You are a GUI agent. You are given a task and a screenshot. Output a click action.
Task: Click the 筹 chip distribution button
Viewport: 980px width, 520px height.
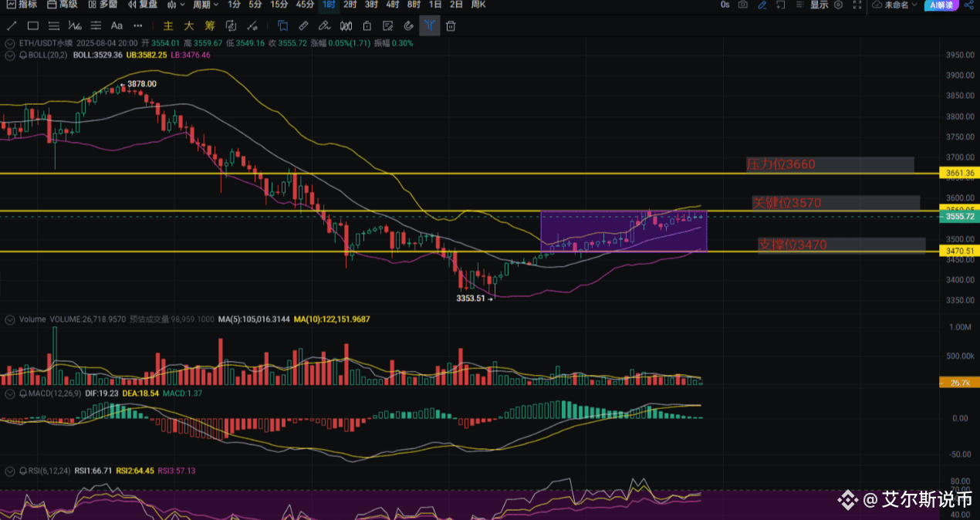click(x=210, y=25)
